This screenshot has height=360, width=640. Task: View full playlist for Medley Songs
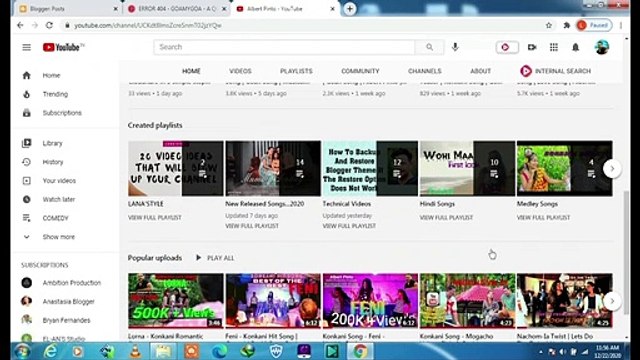[543, 218]
